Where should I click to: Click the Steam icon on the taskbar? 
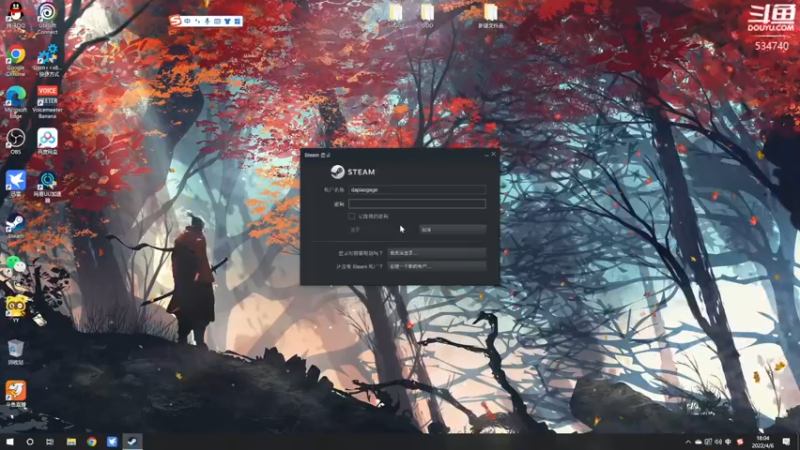(x=132, y=442)
